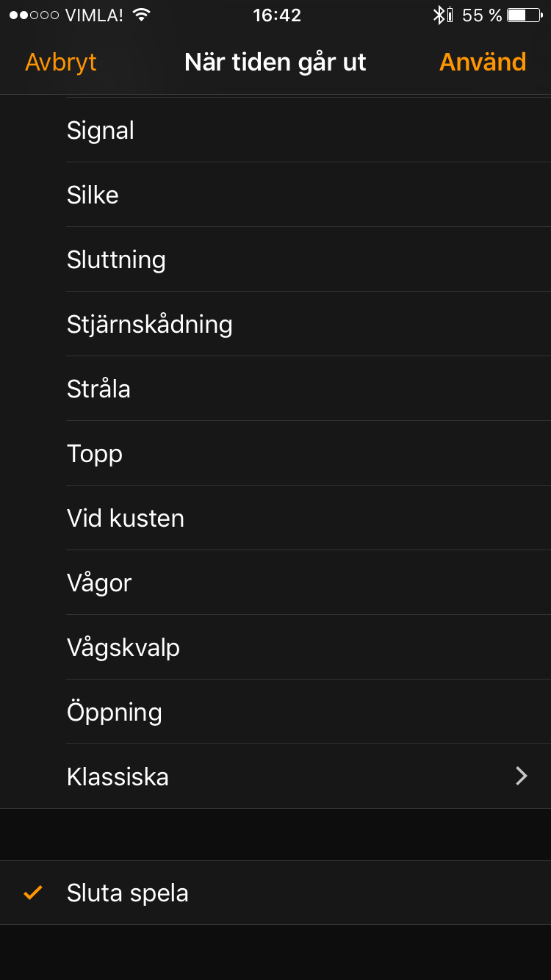Select the Vågskvalp tone
This screenshot has height=980, width=551.
coord(123,648)
